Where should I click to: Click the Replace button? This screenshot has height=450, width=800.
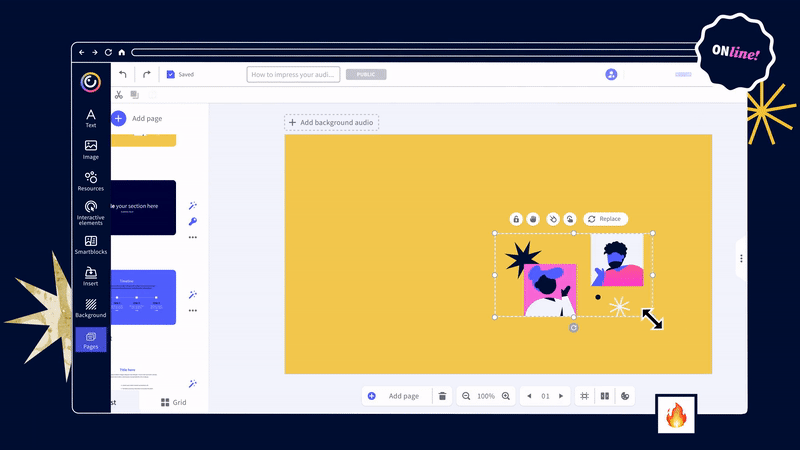[x=606, y=219]
